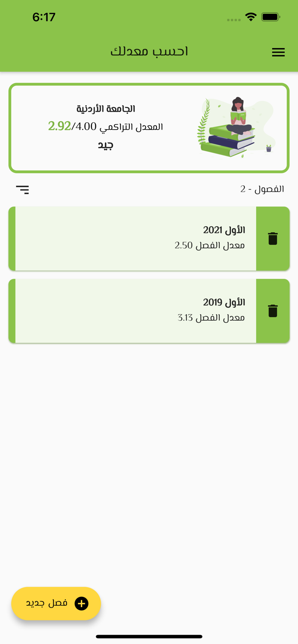The image size is (298, 644).
Task: Click the احسب معدلك app title
Action: 149,51
